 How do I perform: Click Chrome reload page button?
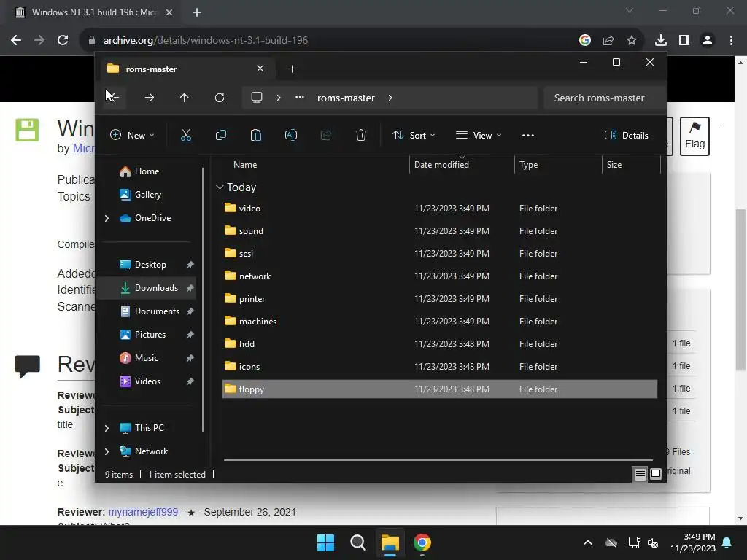tap(63, 40)
